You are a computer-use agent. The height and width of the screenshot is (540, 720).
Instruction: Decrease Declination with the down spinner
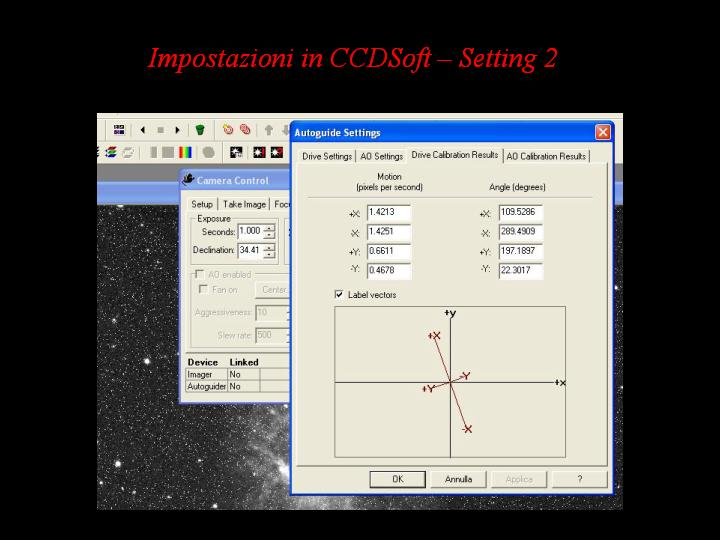pyautogui.click(x=270, y=254)
